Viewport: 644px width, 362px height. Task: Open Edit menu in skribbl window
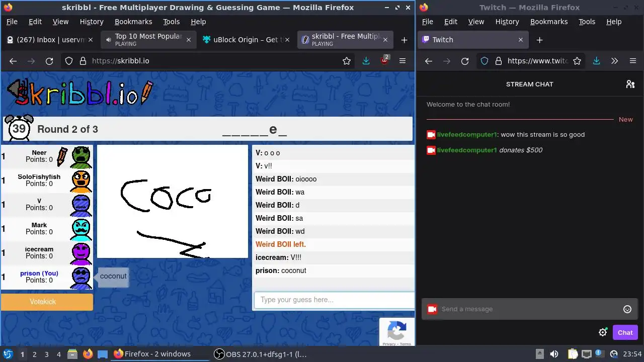tap(35, 22)
